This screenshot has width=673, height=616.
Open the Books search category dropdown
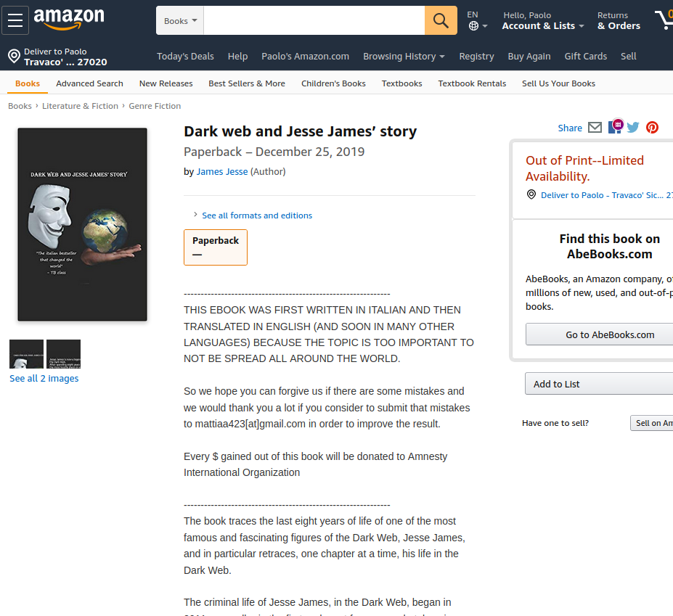[180, 20]
